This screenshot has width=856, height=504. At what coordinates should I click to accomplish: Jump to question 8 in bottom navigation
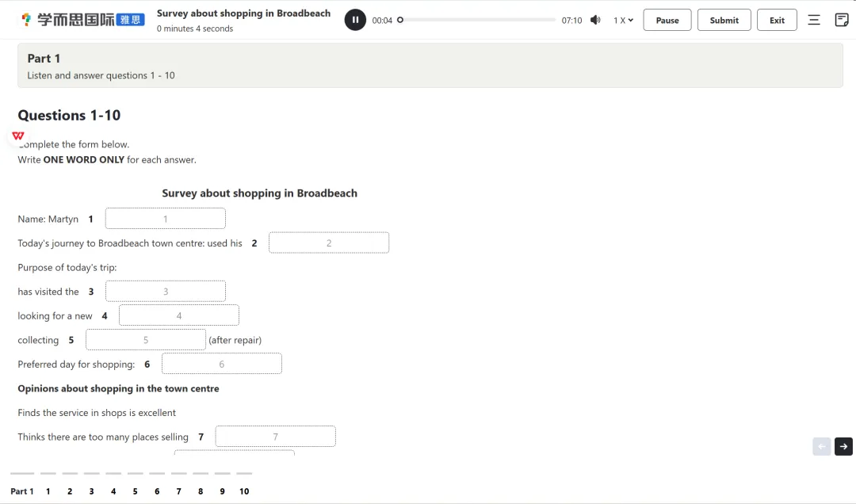tap(201, 491)
